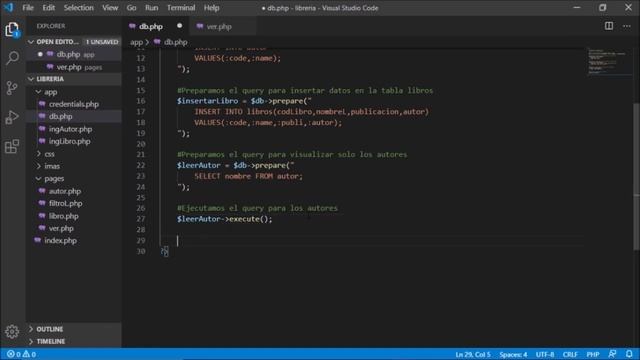Open the Explorer view in activity bar
The width and height of the screenshot is (640, 360).
[x=12, y=30]
